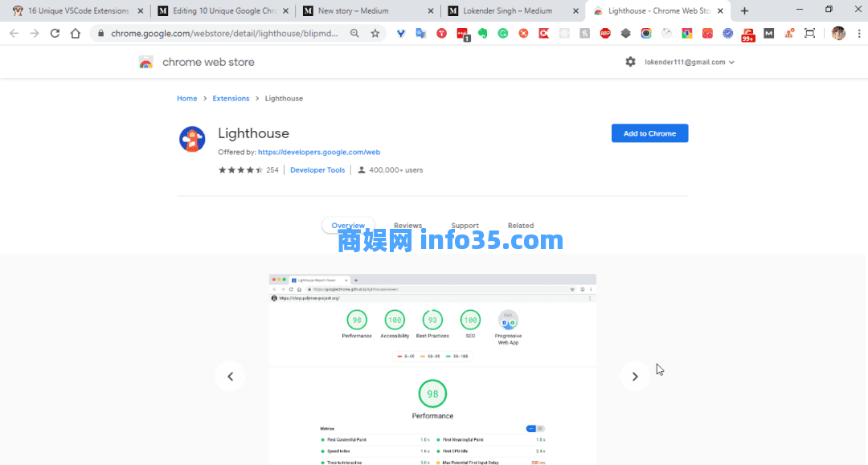Close the Lighthouse - Chrome Web Store tab
The height and width of the screenshot is (465, 868).
720,10
